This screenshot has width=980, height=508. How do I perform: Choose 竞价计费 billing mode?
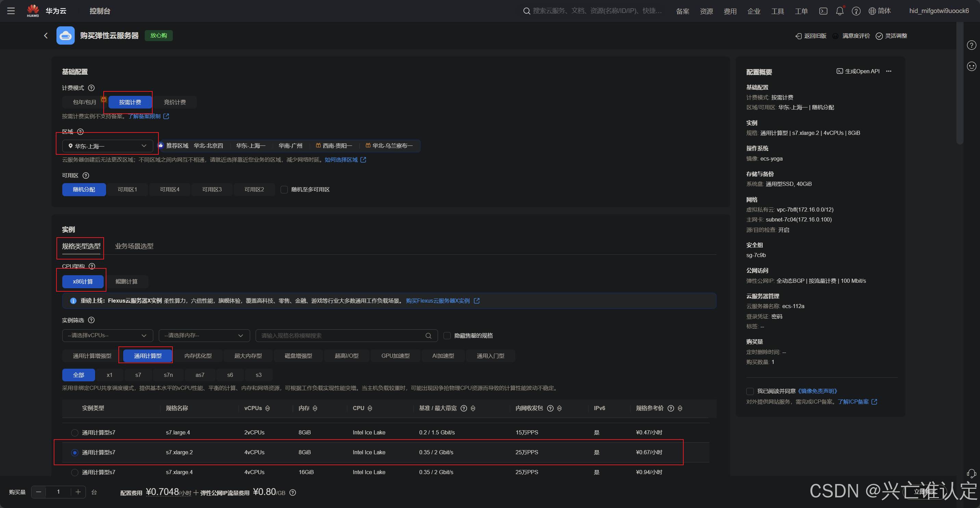click(175, 102)
